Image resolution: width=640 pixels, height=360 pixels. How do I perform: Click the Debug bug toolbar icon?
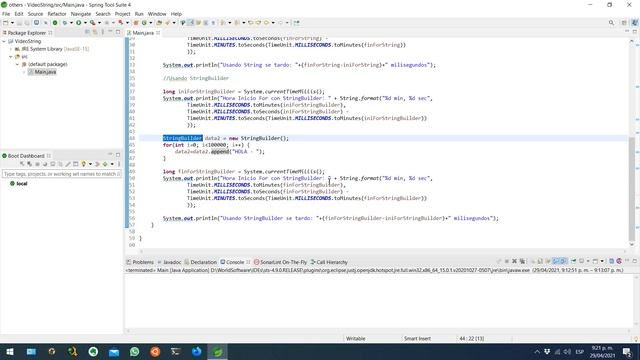(x=64, y=23)
